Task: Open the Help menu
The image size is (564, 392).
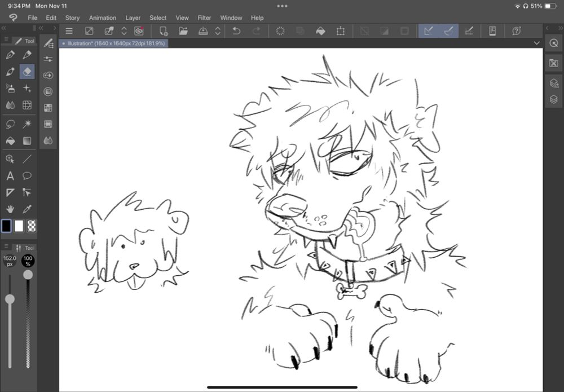Action: (x=257, y=17)
